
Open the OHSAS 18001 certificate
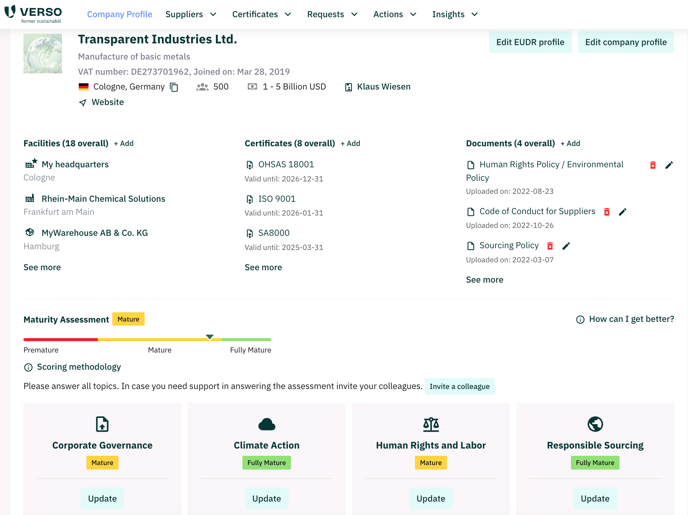pyautogui.click(x=286, y=165)
